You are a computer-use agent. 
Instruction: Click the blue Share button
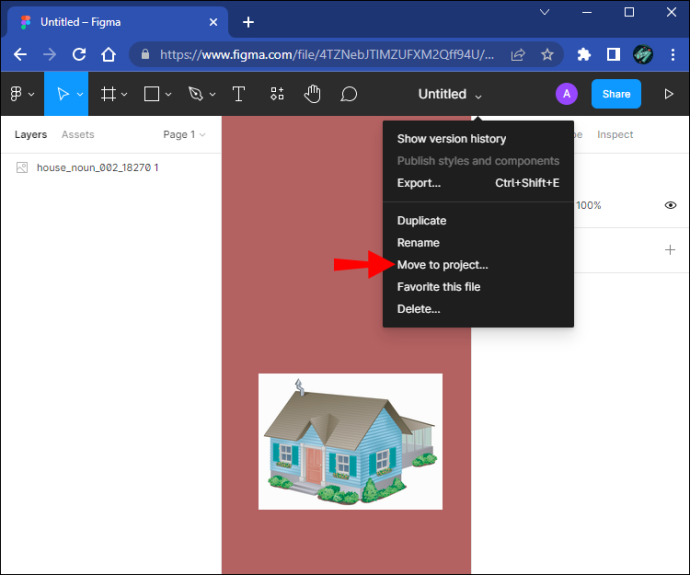tap(616, 94)
